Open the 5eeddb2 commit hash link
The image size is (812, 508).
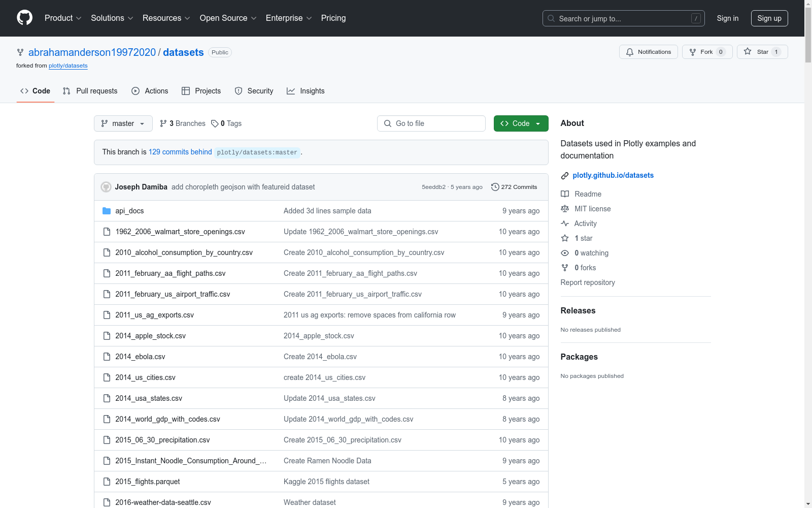click(433, 187)
